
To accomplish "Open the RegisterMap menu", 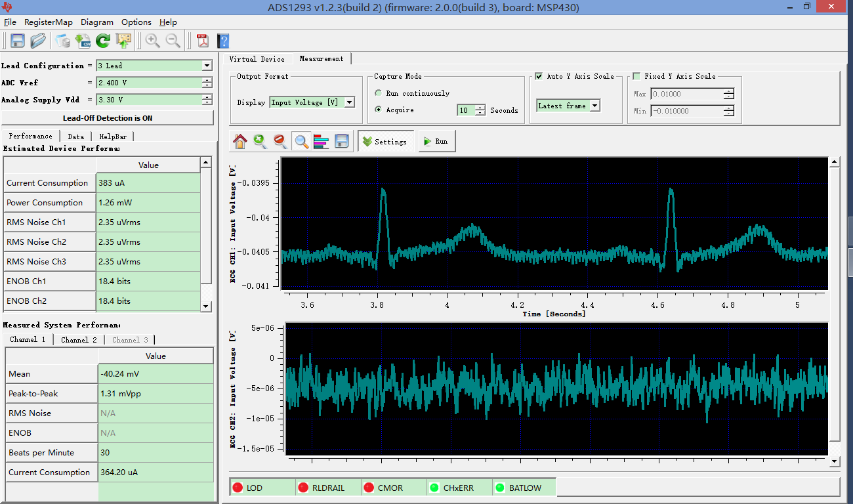I will pyautogui.click(x=49, y=22).
